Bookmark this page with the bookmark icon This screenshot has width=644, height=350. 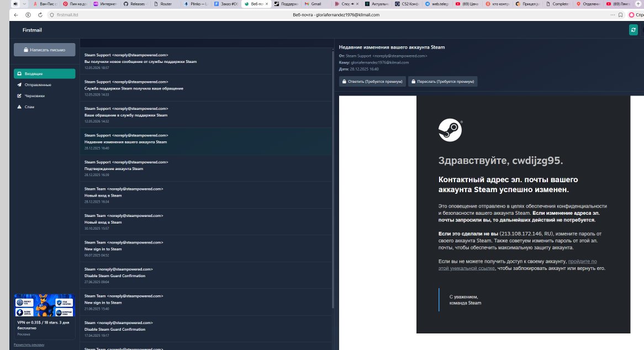click(621, 15)
